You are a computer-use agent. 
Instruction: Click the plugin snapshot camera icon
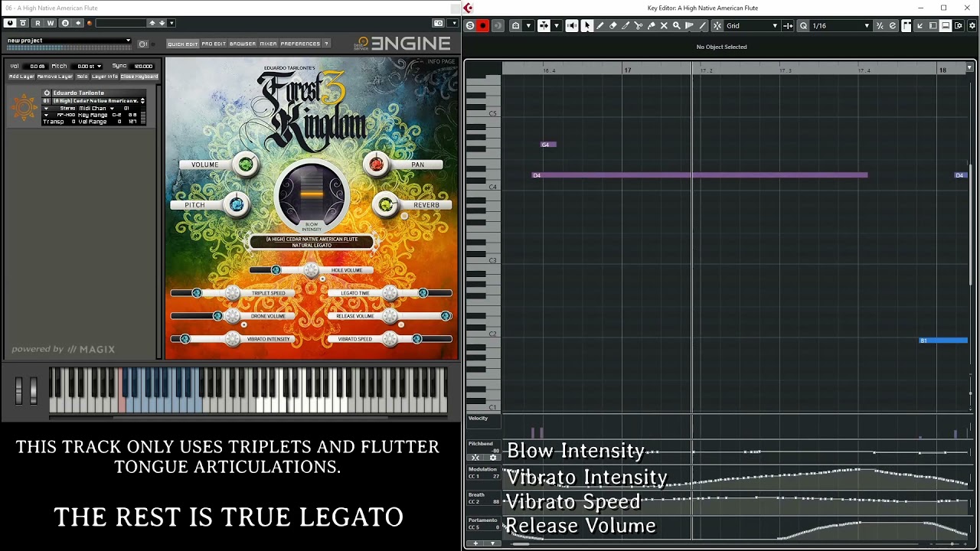click(438, 23)
